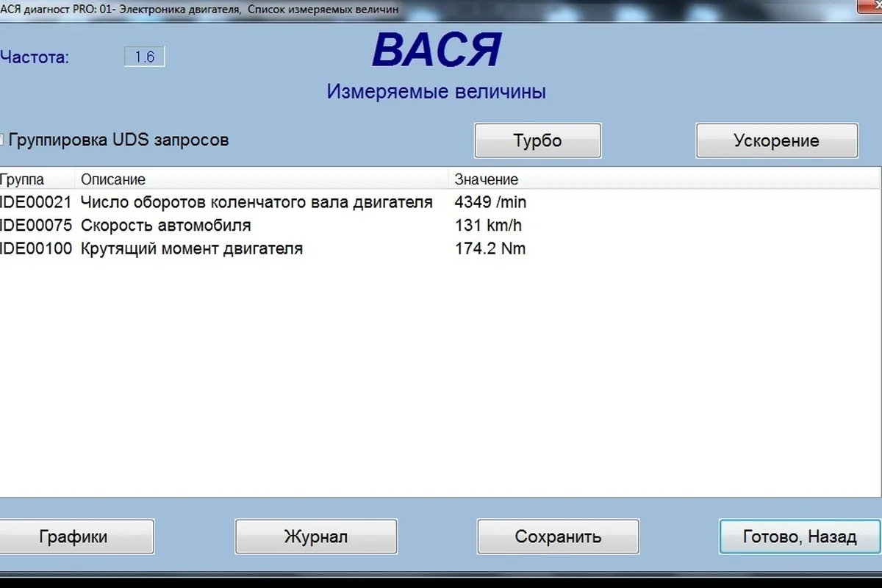Viewport: 882px width, 588px height.
Task: Open the Турбо mode button
Action: tap(538, 140)
